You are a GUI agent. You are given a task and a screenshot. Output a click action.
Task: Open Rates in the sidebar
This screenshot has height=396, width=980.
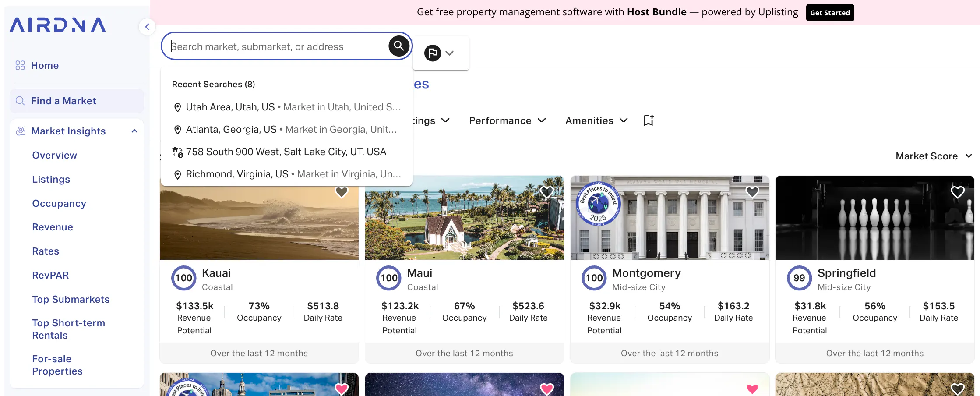46,251
